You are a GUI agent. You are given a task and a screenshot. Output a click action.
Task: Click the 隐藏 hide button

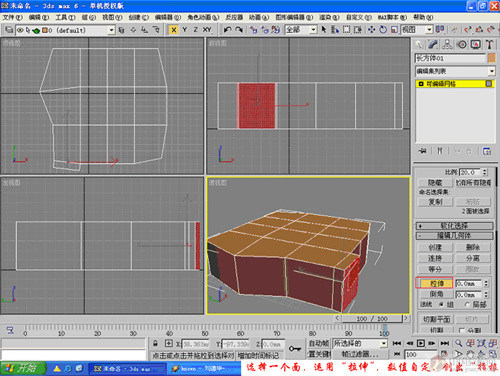tap(435, 183)
